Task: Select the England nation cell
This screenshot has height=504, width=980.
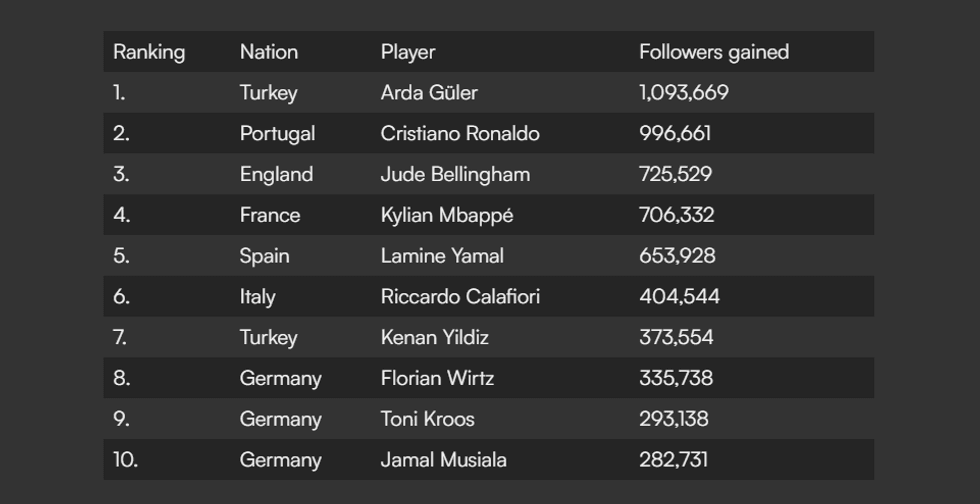Action: coord(276,174)
